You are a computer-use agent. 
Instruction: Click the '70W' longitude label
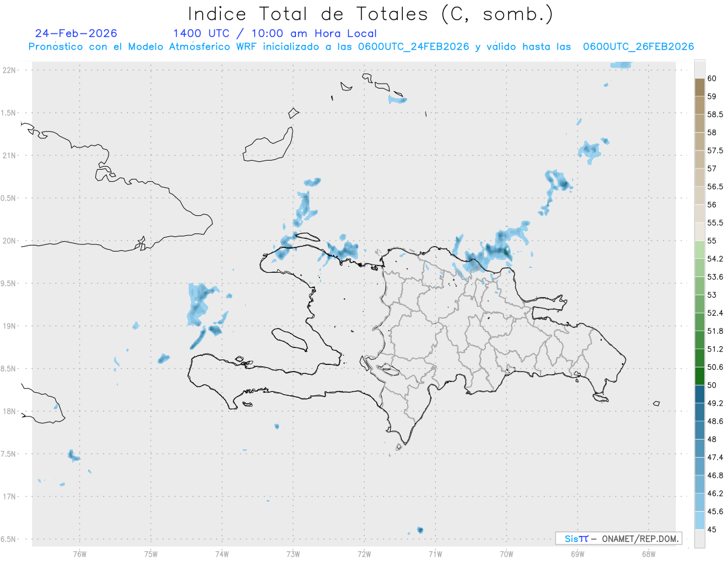click(507, 554)
